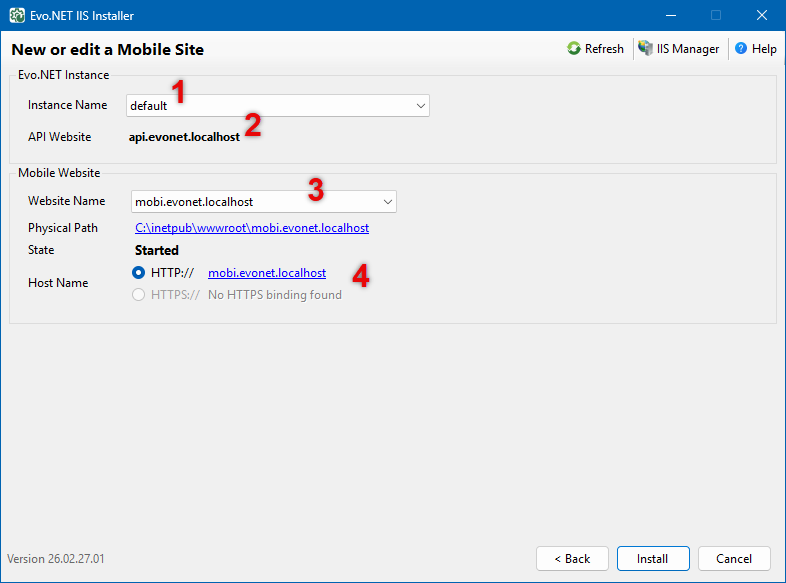
Task: Go to previous step with Back button
Action: click(x=572, y=558)
